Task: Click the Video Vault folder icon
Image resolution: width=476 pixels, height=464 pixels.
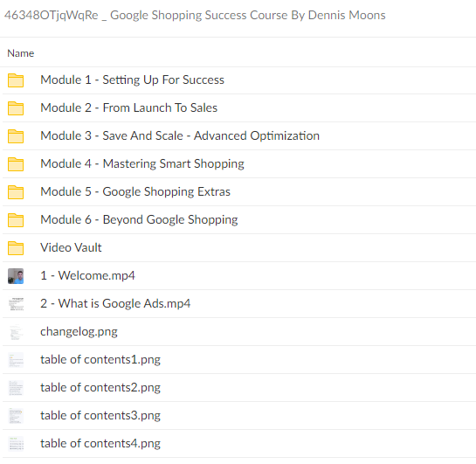Action: click(x=16, y=248)
